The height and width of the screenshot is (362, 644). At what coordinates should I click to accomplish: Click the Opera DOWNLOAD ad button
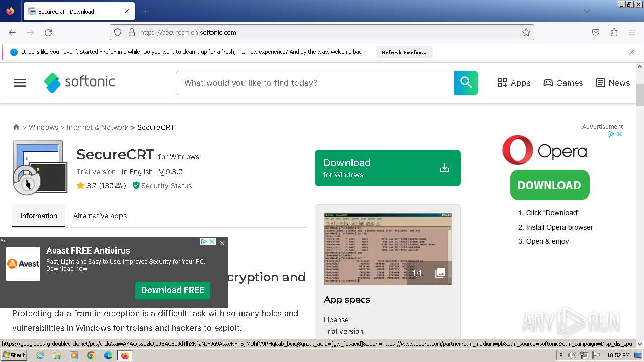(x=549, y=185)
